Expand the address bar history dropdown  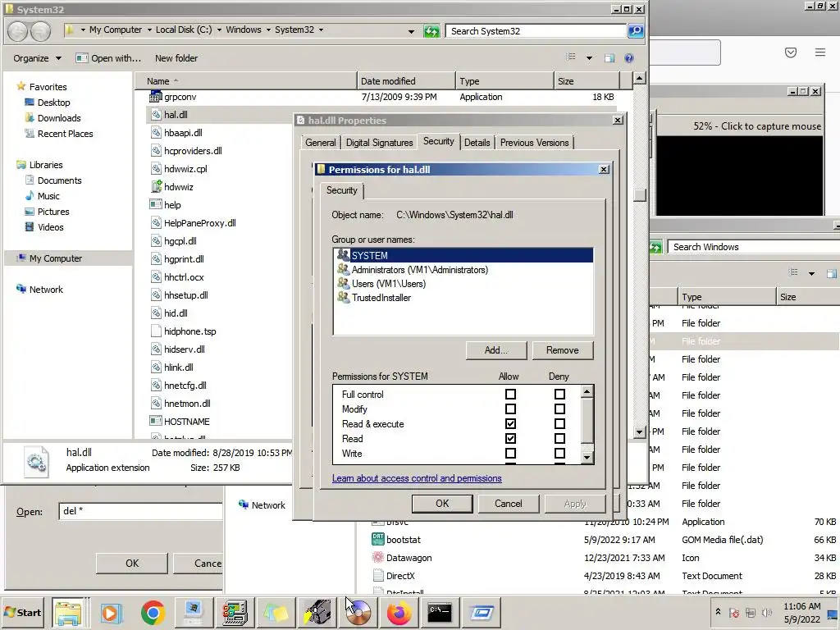[x=411, y=31]
